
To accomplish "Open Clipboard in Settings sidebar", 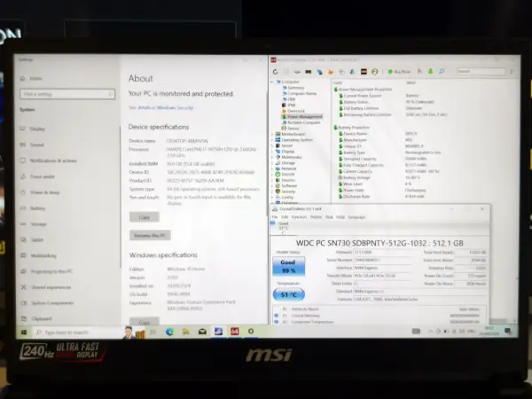I will 36,318.
